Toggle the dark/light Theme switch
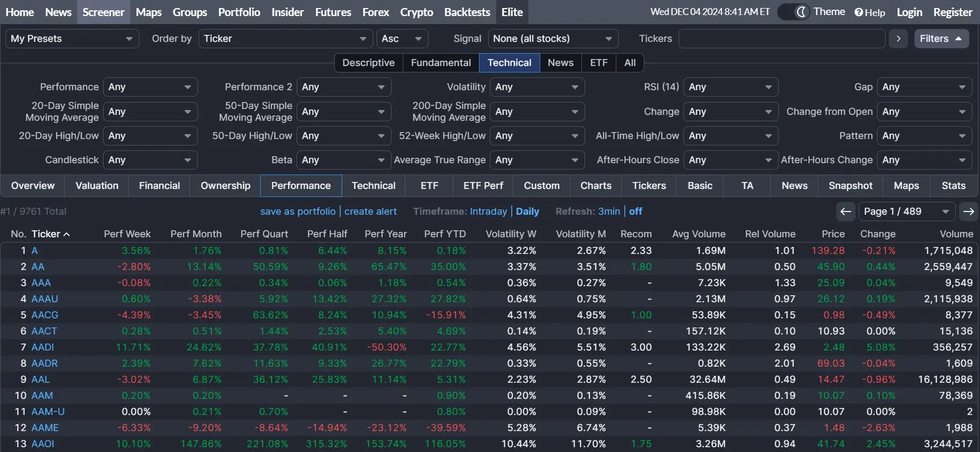Viewport: 980px width, 452px height. click(x=794, y=12)
